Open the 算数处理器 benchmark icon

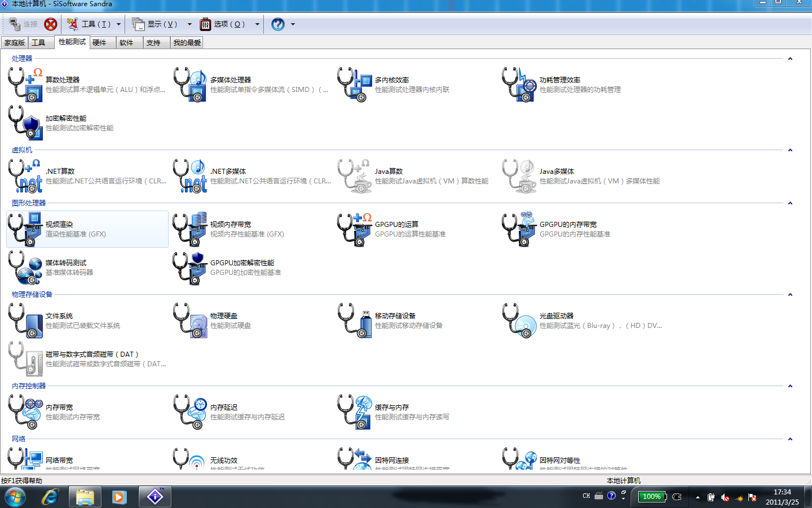[x=25, y=85]
